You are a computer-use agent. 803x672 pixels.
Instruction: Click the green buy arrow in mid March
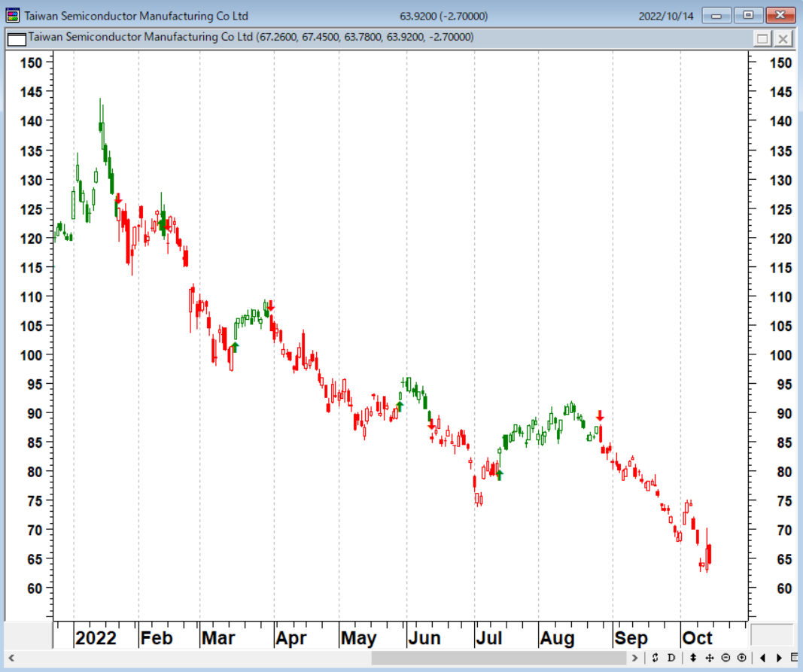pyautogui.click(x=235, y=347)
